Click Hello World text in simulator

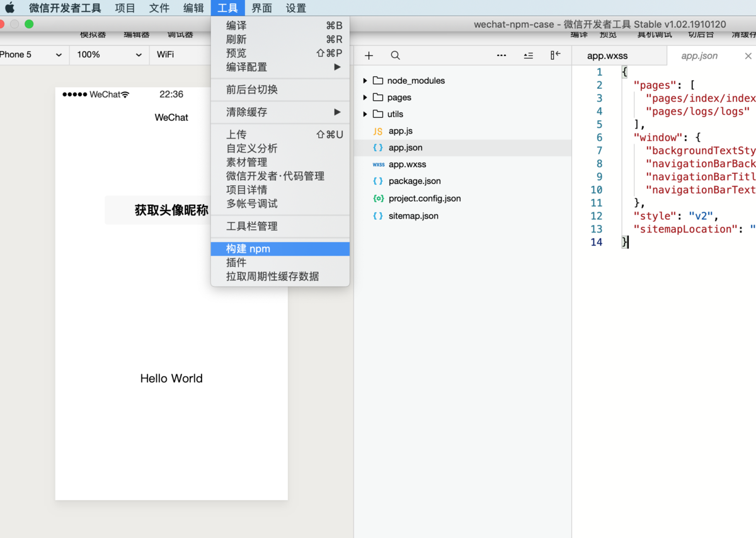coord(171,379)
